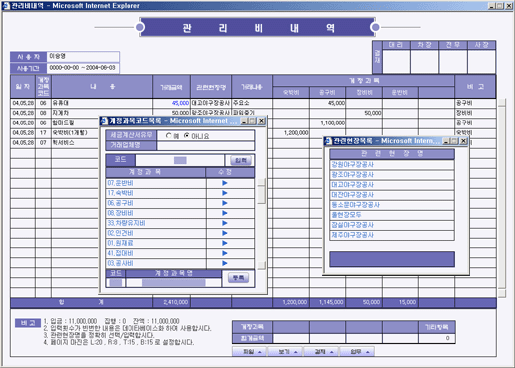Click the edit arrow for 06.공구비

[x=225, y=203]
